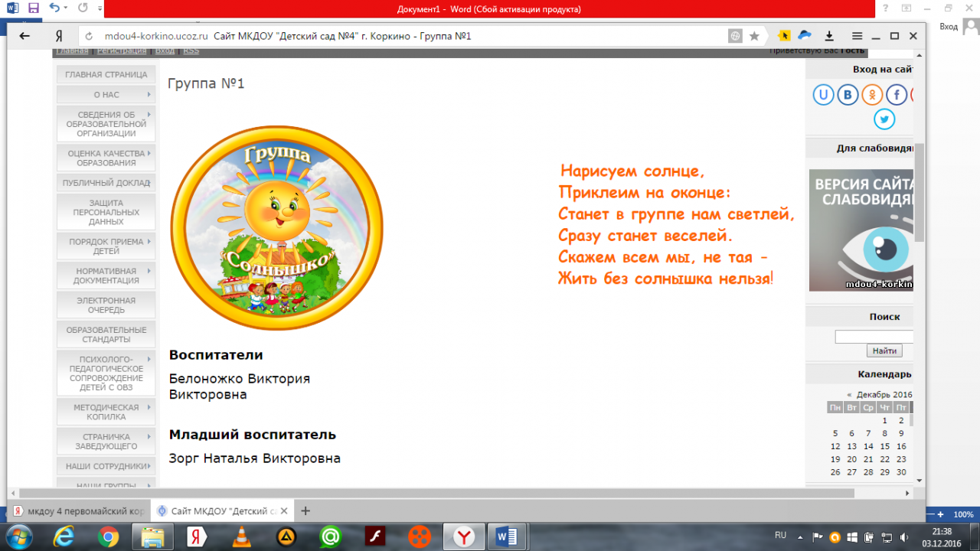Select language indicator RU in the tray
Viewport: 980px width, 551px height.
point(781,535)
